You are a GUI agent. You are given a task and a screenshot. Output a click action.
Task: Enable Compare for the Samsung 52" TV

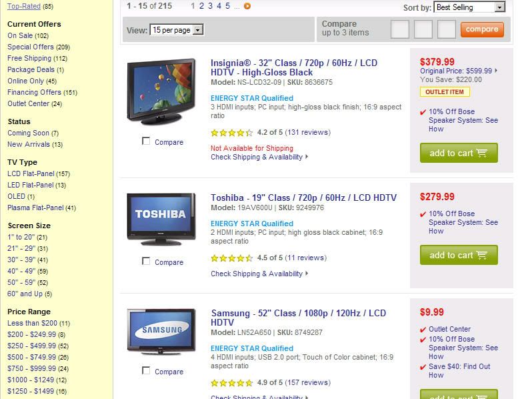tap(146, 370)
